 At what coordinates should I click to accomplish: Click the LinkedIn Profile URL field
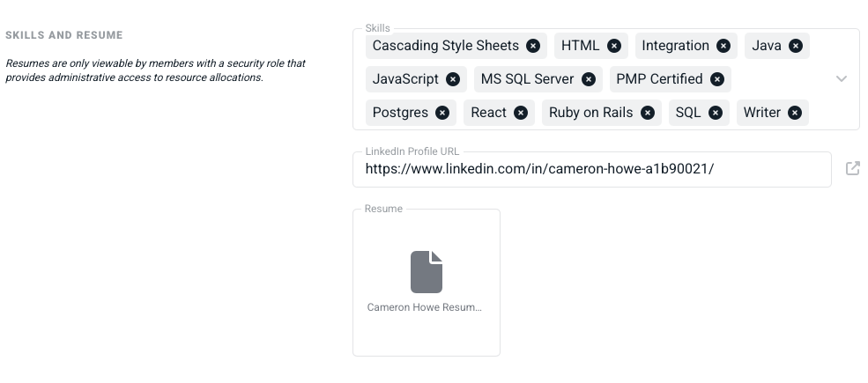pos(590,169)
